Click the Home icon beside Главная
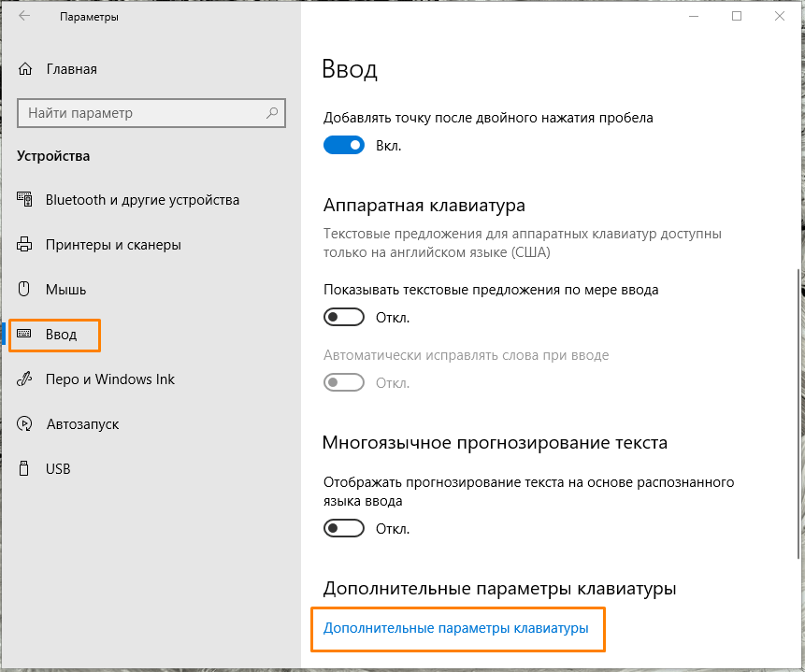 pyautogui.click(x=25, y=69)
